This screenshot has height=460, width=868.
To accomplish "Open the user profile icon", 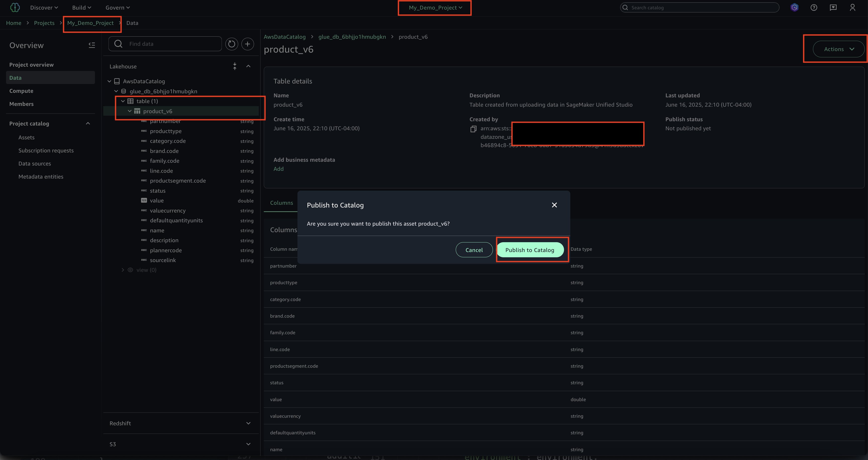I will pyautogui.click(x=852, y=8).
